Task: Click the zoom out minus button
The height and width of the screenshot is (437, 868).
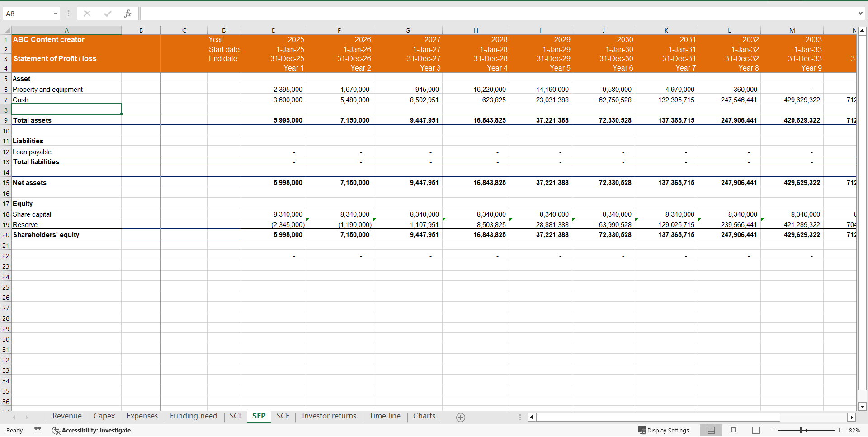Action: point(773,430)
